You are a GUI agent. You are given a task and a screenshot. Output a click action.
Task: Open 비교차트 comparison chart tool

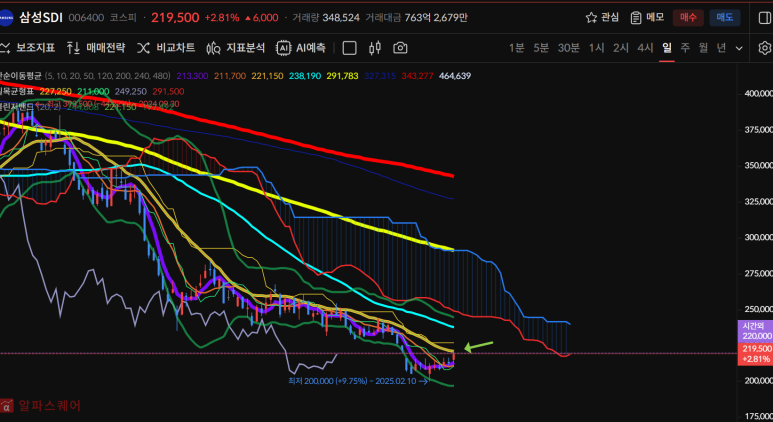pyautogui.click(x=166, y=48)
